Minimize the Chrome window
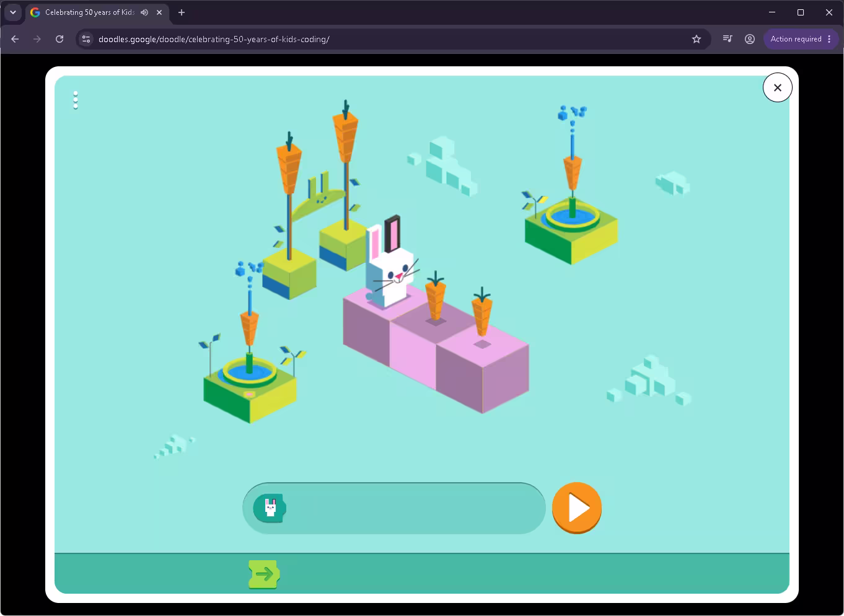This screenshot has width=844, height=616. 772,12
